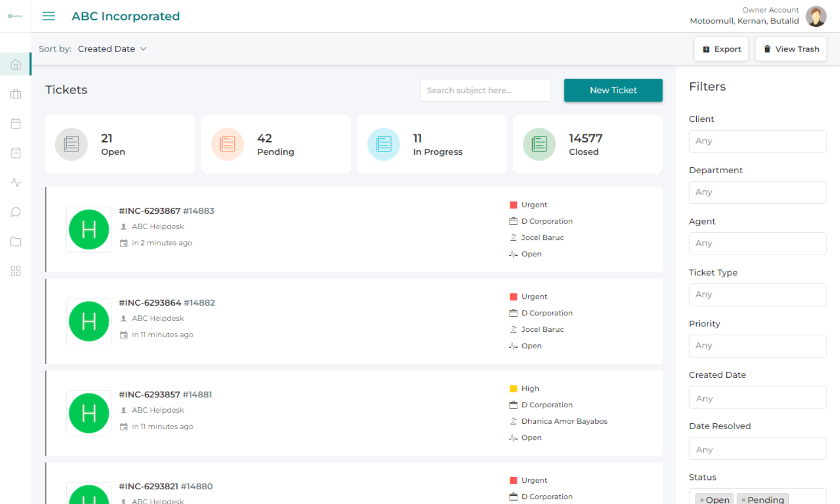Image resolution: width=840 pixels, height=504 pixels.
Task: Filter tickets by the Open status card
Action: (120, 145)
